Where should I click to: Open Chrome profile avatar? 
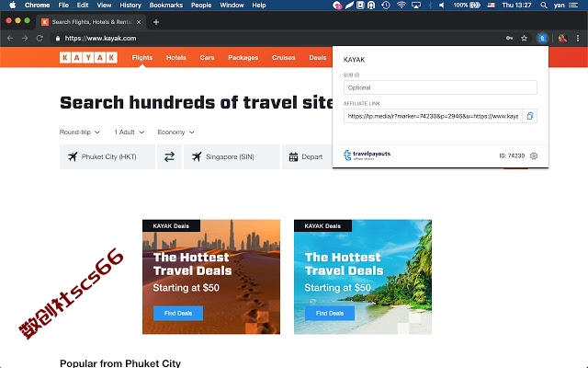562,38
